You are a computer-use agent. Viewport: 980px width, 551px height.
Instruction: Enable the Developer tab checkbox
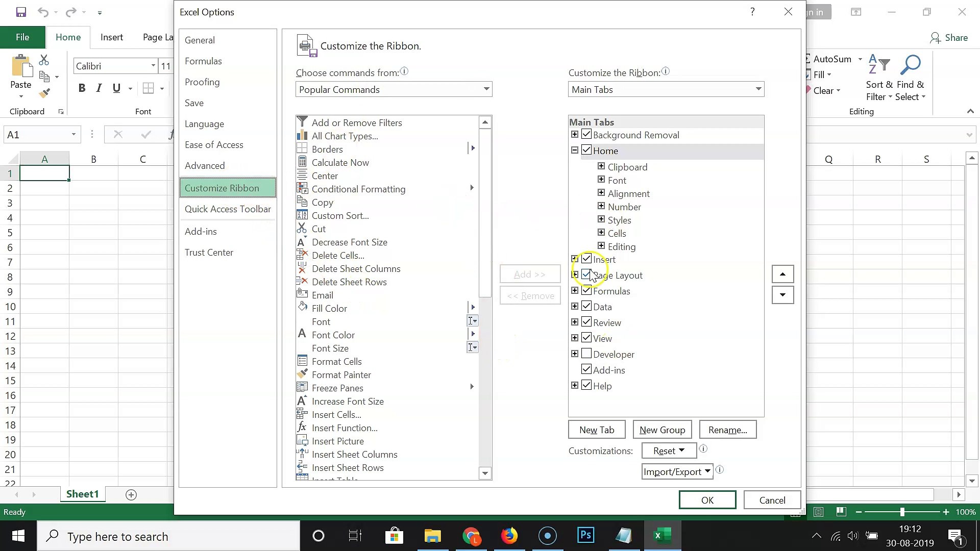(x=586, y=354)
